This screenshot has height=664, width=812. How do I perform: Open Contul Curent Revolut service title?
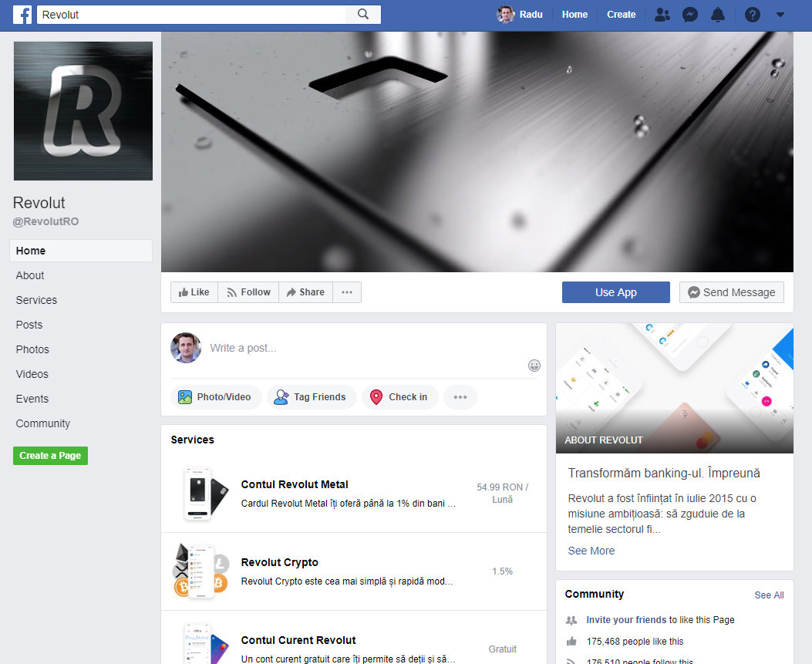pos(298,640)
